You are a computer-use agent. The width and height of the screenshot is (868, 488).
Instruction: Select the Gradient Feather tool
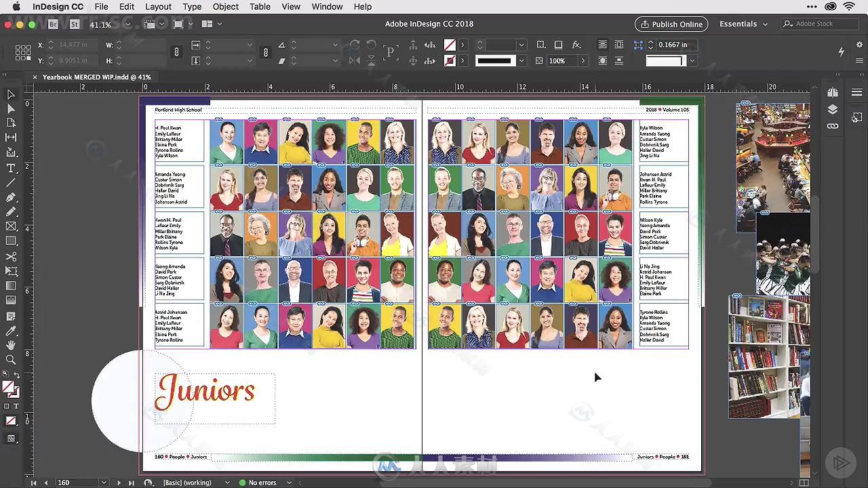(x=10, y=300)
